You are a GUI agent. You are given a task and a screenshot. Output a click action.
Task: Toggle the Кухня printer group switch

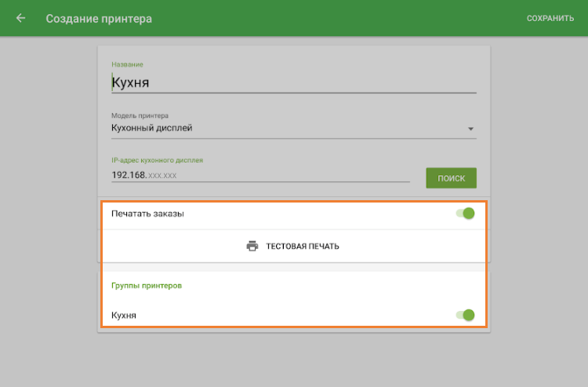tap(466, 315)
